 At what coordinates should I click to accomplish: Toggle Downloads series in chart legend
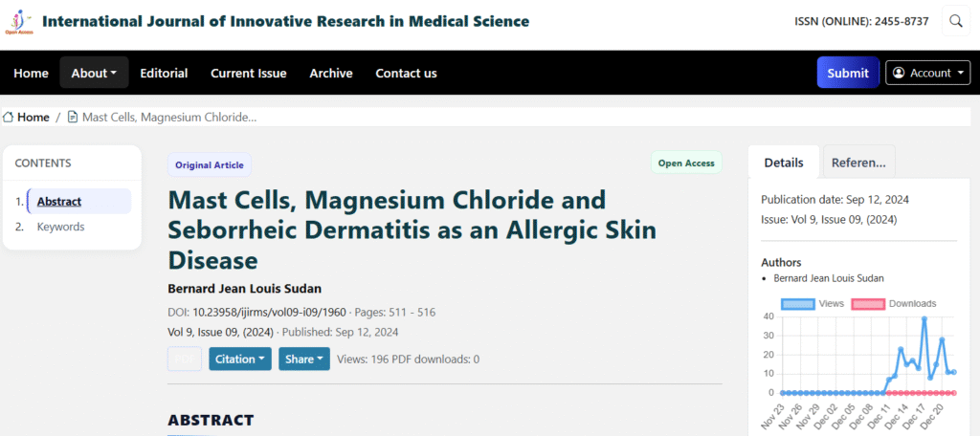[894, 303]
